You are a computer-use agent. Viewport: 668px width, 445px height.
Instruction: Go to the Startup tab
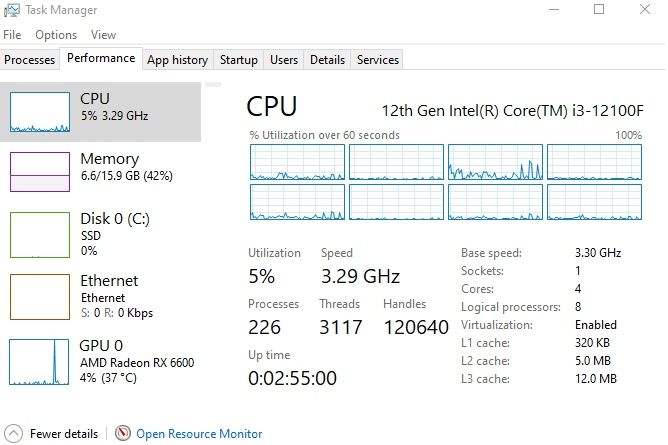point(239,60)
